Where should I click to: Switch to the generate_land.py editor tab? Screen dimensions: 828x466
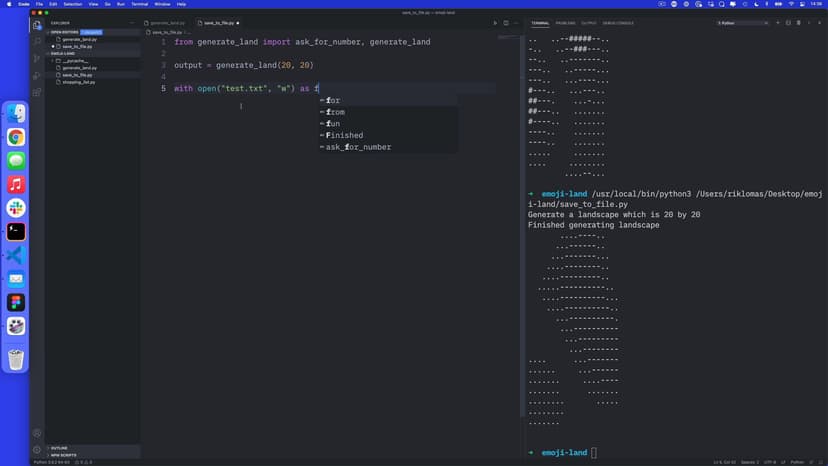click(x=166, y=22)
